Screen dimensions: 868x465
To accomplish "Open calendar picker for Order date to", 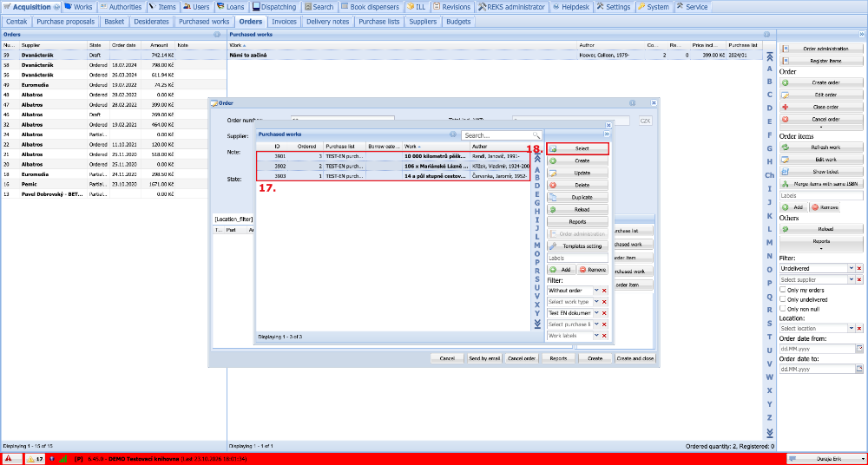I will (859, 369).
